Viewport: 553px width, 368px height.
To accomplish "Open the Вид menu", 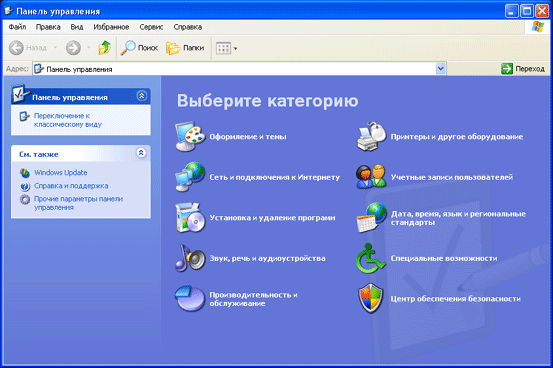I will tap(77, 27).
